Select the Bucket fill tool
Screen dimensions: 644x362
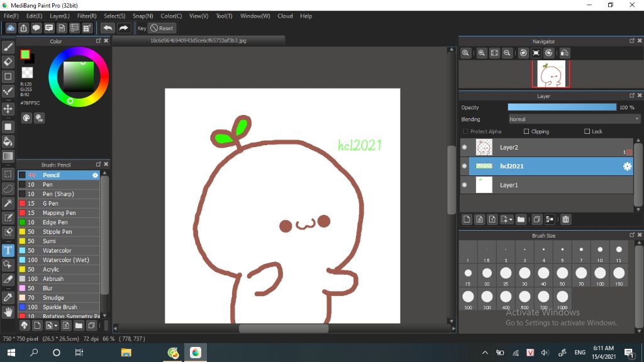(x=8, y=141)
